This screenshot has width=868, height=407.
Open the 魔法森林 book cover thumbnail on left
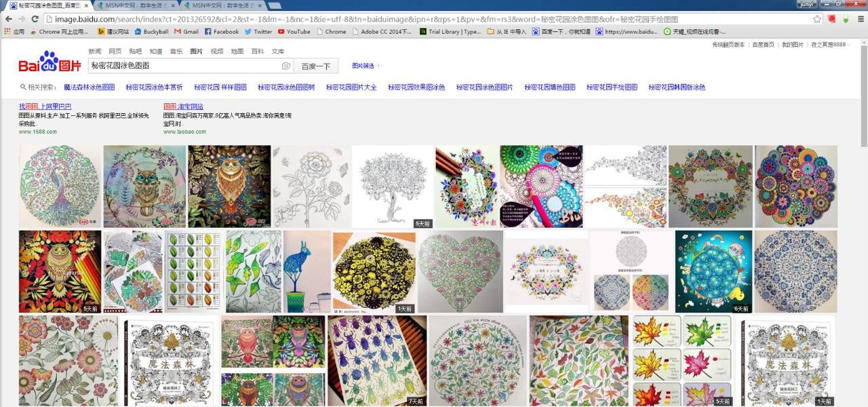[x=172, y=361]
